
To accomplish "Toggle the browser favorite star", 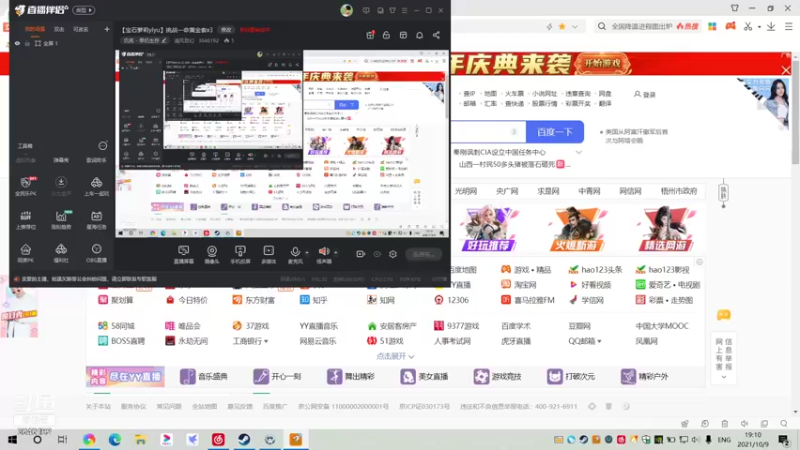I will (562, 27).
